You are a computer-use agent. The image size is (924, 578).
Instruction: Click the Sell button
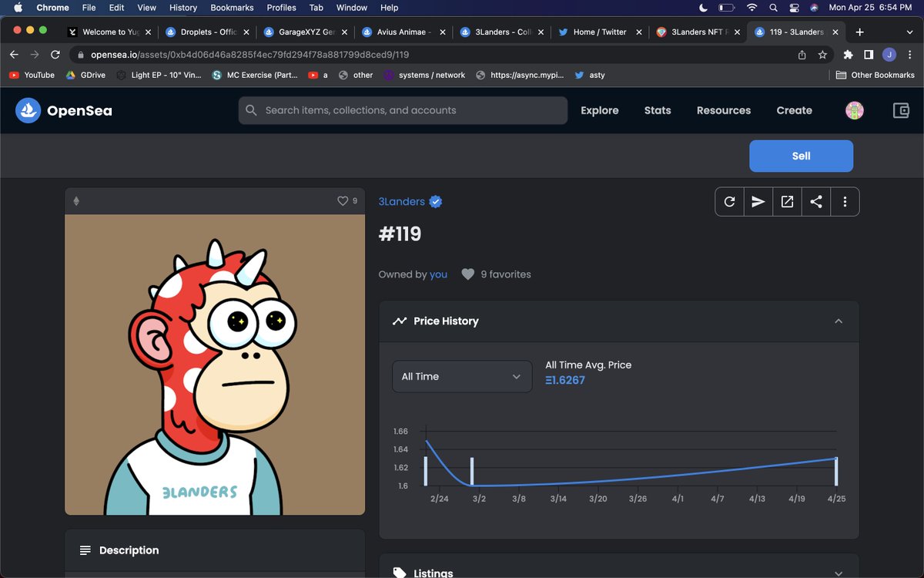tap(801, 156)
